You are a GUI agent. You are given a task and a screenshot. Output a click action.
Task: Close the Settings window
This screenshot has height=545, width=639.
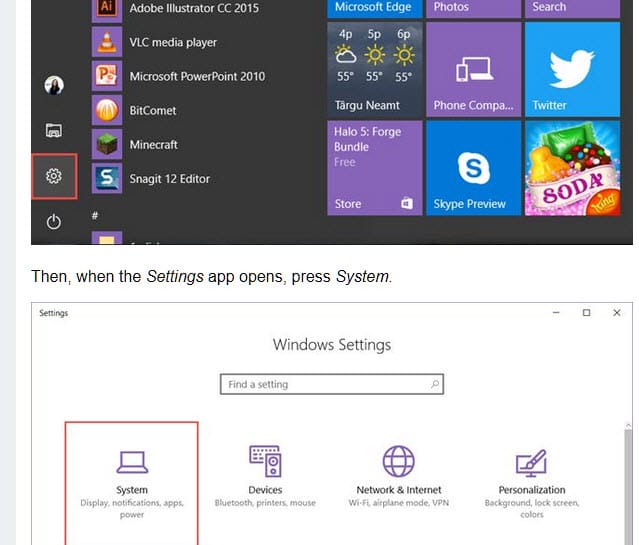(617, 313)
